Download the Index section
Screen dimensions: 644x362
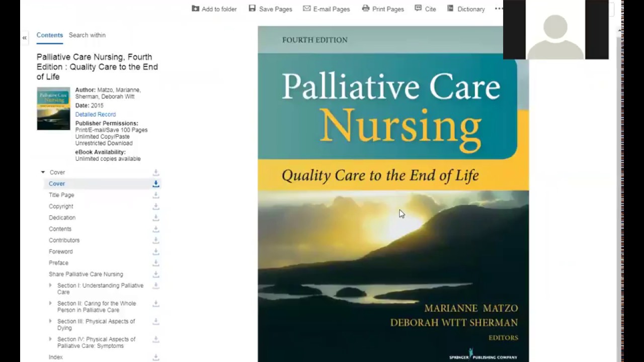[156, 357]
